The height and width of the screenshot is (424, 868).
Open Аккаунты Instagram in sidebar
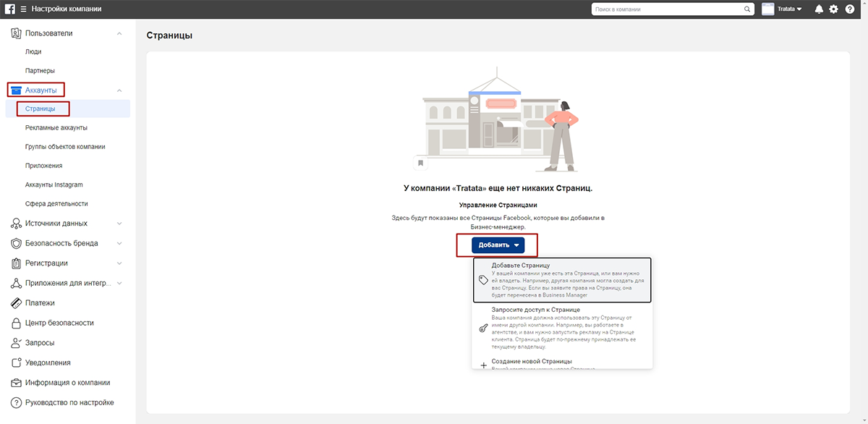(x=54, y=185)
